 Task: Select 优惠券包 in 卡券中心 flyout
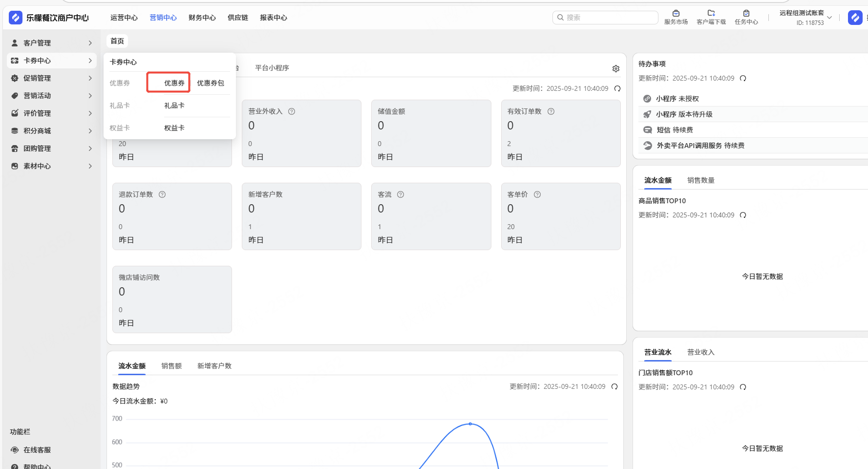pyautogui.click(x=211, y=83)
